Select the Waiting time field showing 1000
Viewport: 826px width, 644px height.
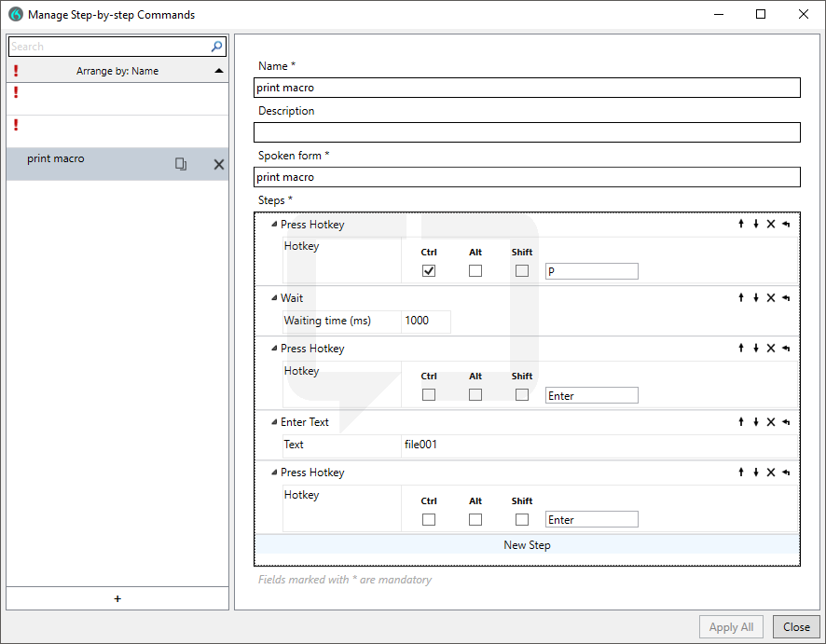point(426,321)
